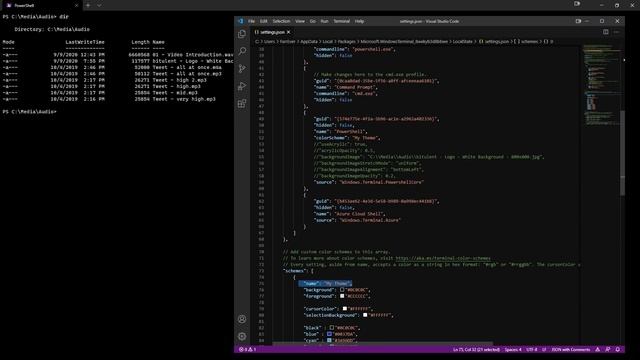Open Source Control view in activity bar
Viewport: 640px width, 360px height.
pos(242,69)
